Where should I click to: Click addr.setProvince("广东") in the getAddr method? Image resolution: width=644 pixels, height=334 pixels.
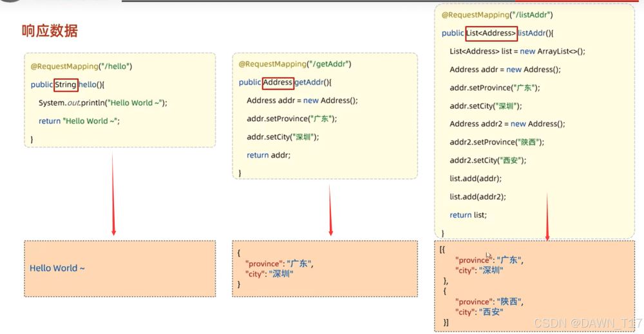pyautogui.click(x=292, y=119)
